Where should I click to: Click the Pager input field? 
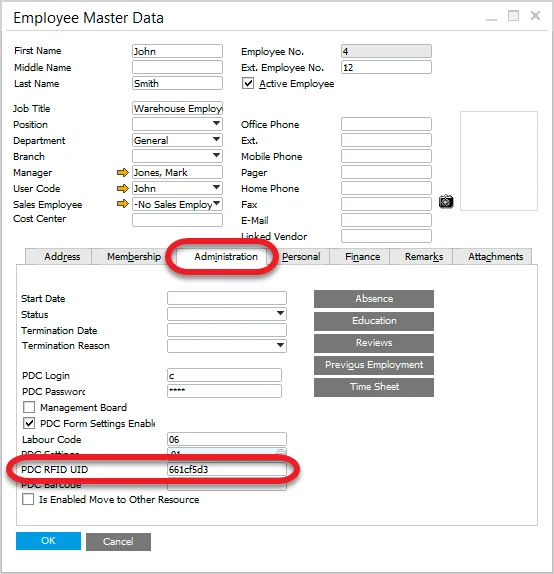coord(386,172)
